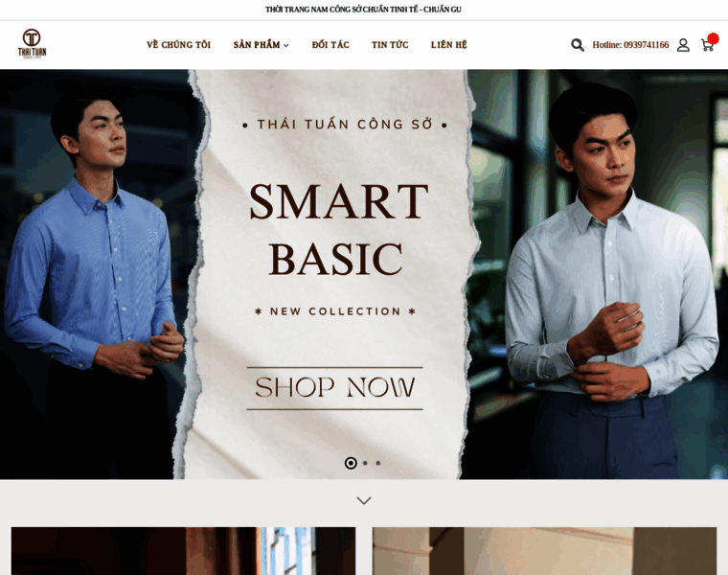Click the SHOP NOW banner button

[x=334, y=388]
